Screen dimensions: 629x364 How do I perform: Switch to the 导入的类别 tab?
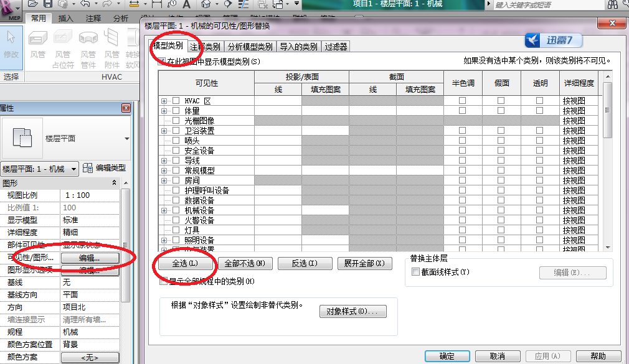click(x=298, y=47)
